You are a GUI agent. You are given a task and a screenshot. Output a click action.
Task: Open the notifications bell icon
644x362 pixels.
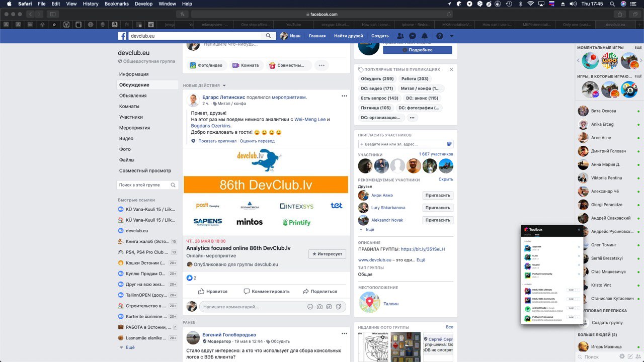point(425,36)
